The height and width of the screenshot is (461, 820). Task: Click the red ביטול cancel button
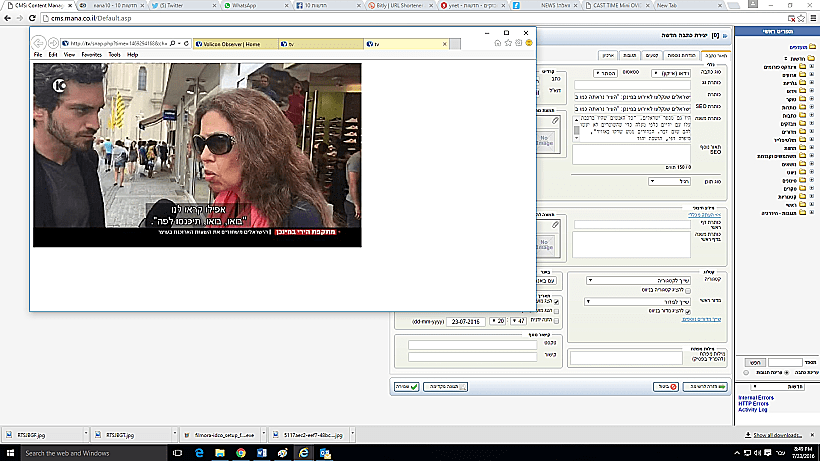pos(665,385)
